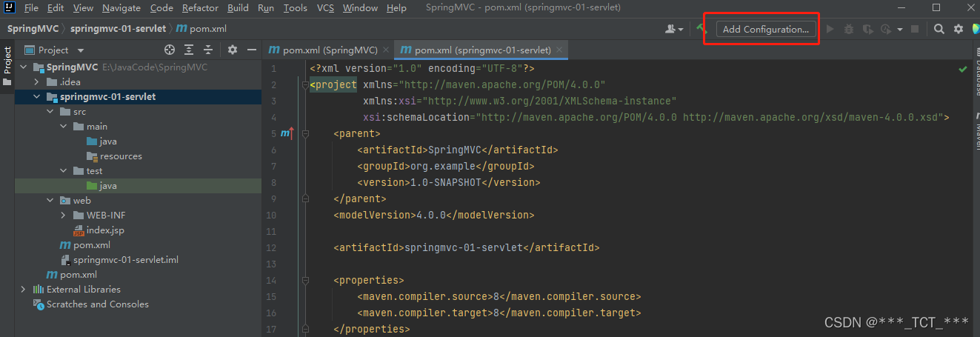Image resolution: width=980 pixels, height=337 pixels.
Task: Click the Profiler run icon
Action: tap(885, 29)
